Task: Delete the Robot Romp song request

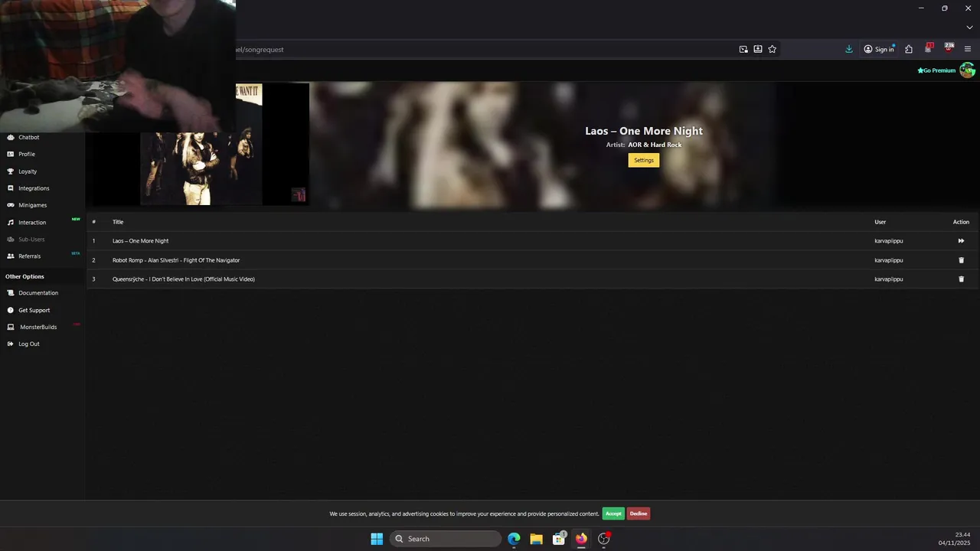Action: [x=962, y=260]
